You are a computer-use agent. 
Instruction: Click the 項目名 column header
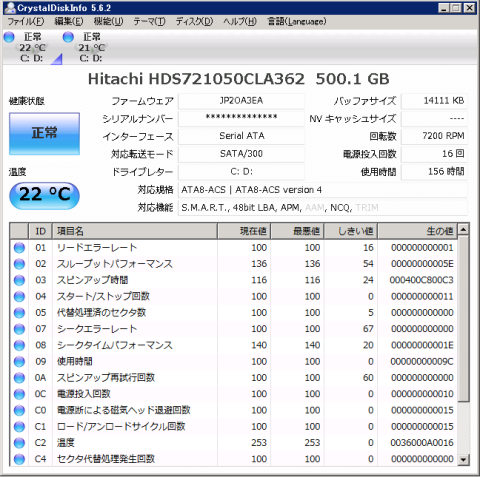pyautogui.click(x=135, y=231)
